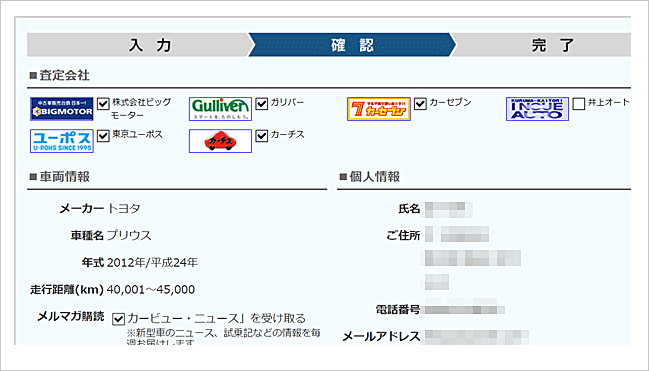Toggle the カービュー・ニュース newsletter checkbox
649x371 pixels.
tap(118, 319)
